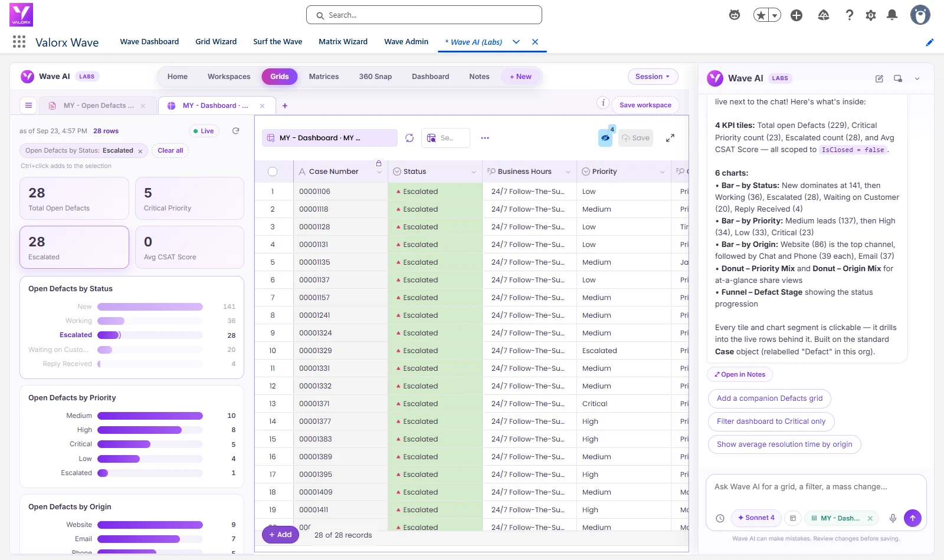This screenshot has width=944, height=560.
Task: Open the notifications bell
Action: [892, 15]
